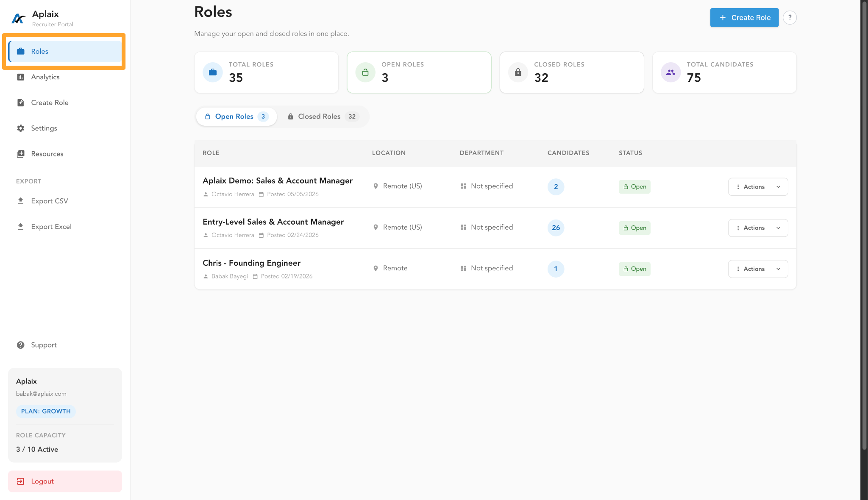Viewport: 868px width, 500px height.
Task: Click the lock icon on Closed Roles tab
Action: [290, 117]
